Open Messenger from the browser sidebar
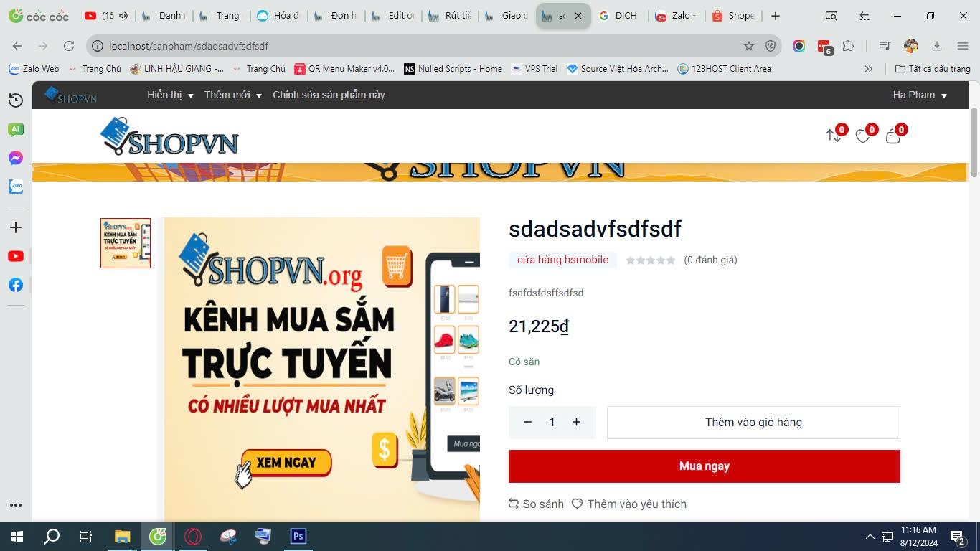Viewport: 980px width, 551px height. pos(15,158)
